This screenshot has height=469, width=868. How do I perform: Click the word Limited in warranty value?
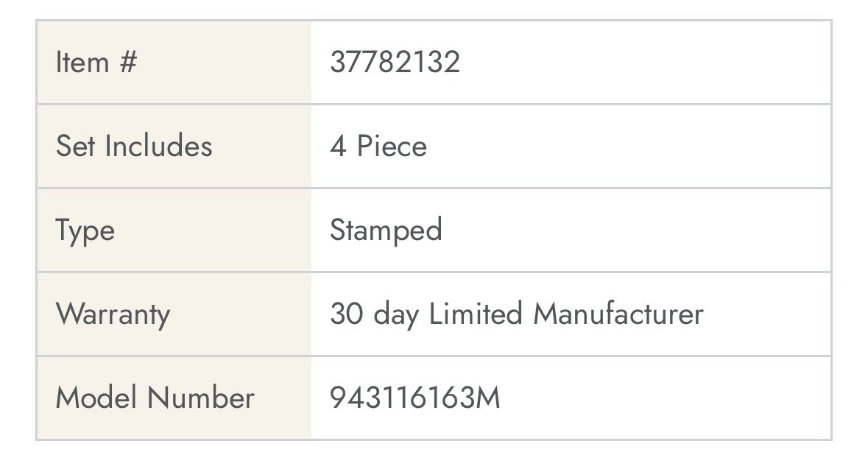coord(476,314)
